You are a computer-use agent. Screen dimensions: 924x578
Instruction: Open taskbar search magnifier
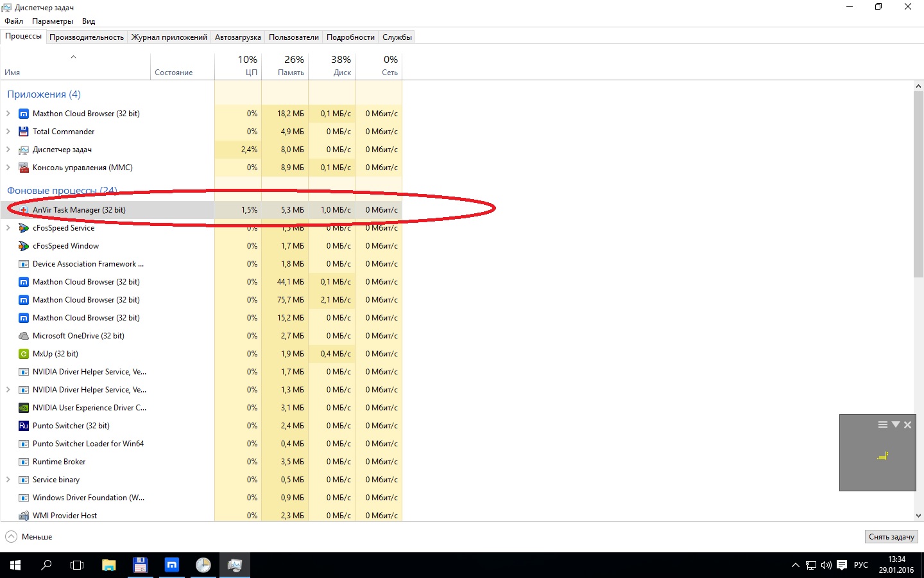(x=46, y=565)
